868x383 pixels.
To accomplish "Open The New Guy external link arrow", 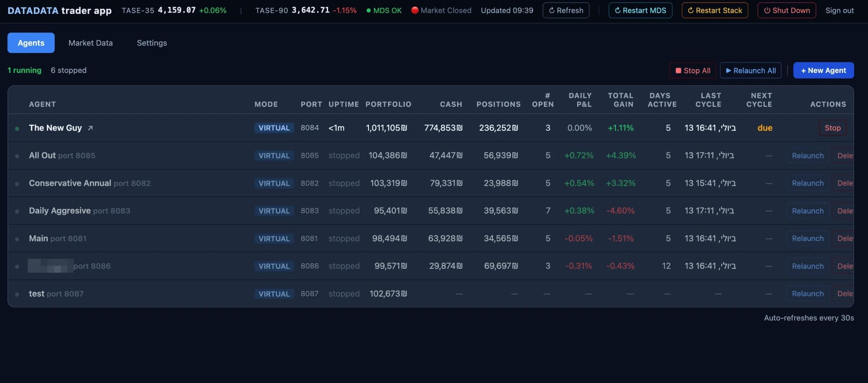I will [90, 128].
